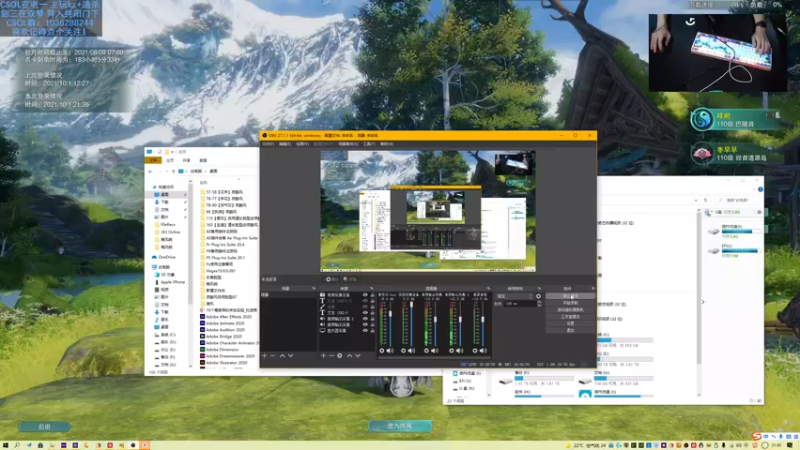
Task: Go back in the left File Explorer window
Action: point(149,171)
